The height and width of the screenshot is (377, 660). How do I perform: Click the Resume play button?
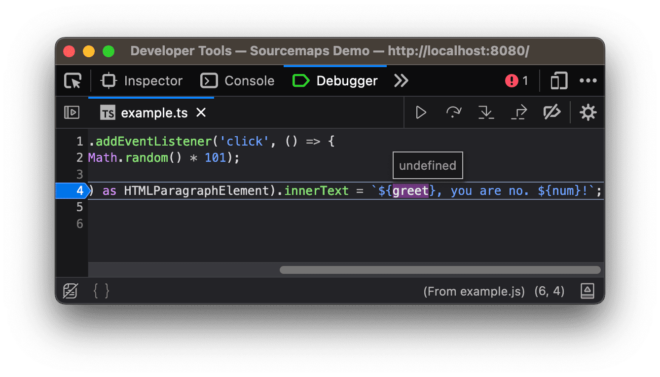(420, 113)
